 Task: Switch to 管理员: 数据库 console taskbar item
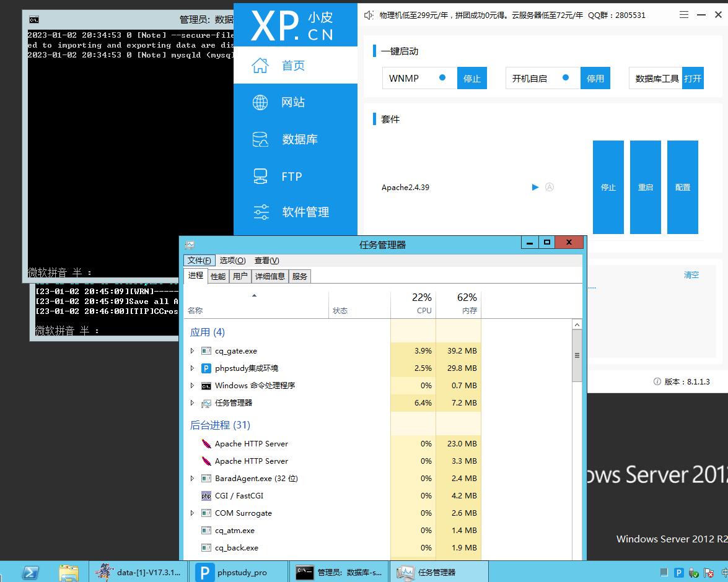pos(338,572)
